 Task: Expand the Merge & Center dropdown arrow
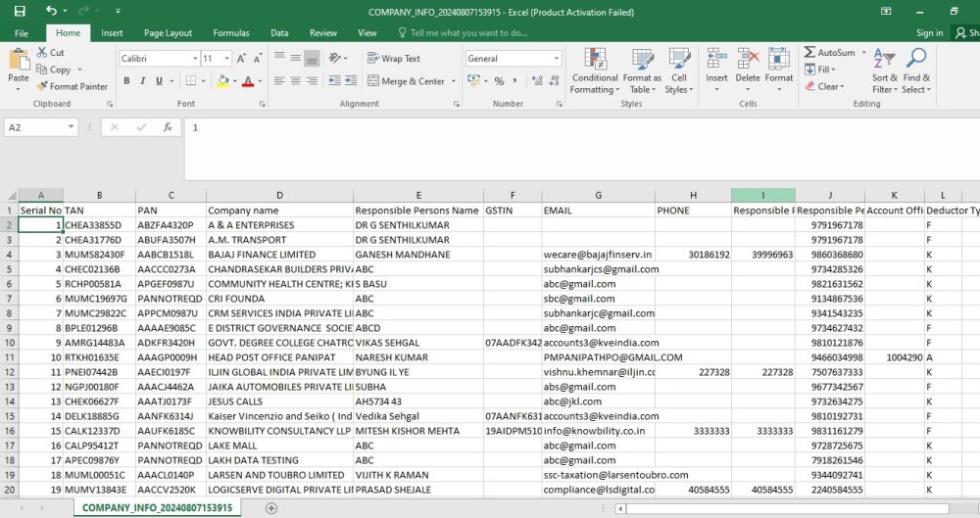click(454, 81)
